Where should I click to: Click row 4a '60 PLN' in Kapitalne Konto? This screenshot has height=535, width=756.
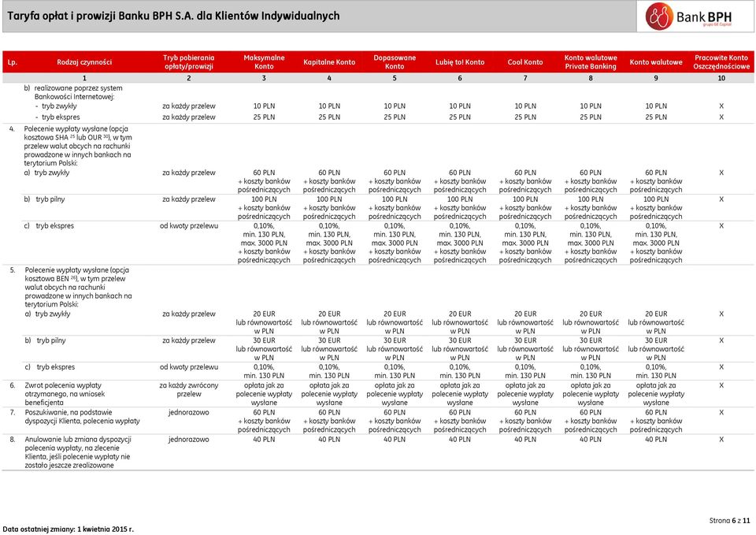[329, 173]
